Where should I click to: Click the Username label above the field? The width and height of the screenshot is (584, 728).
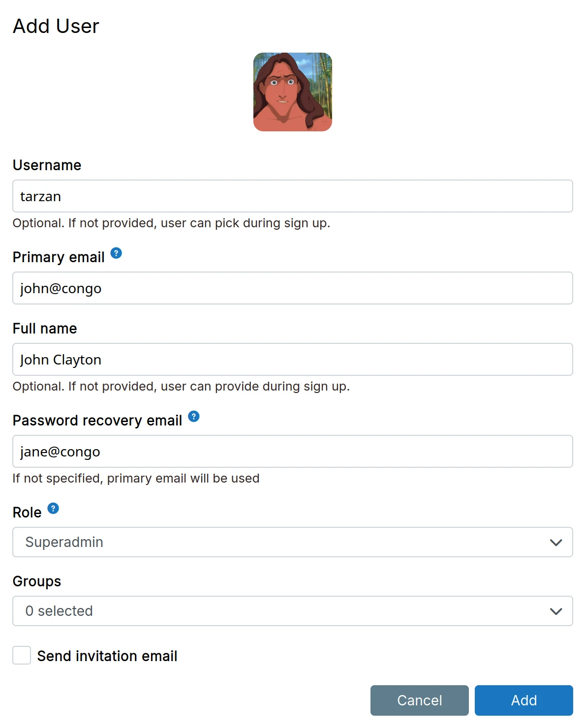coord(47,165)
